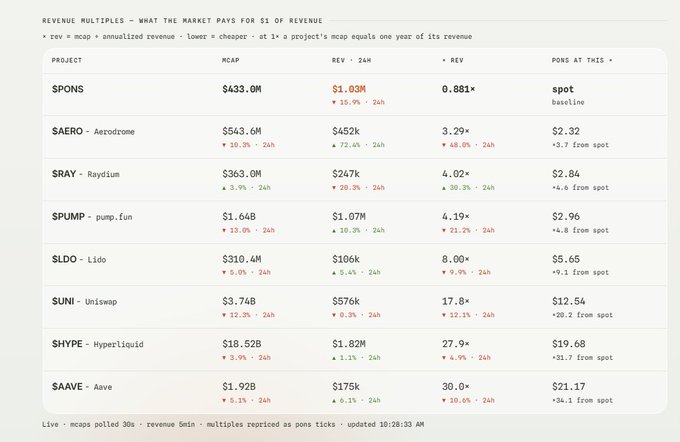The height and width of the screenshot is (442, 680).
Task: Click the REV · 24H column header
Action: [x=351, y=60]
